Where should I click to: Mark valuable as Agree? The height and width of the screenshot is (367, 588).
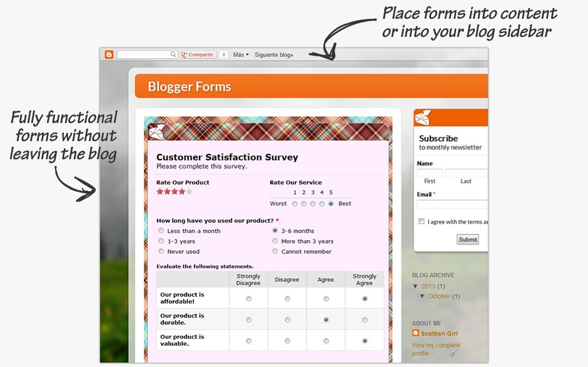[x=327, y=341]
